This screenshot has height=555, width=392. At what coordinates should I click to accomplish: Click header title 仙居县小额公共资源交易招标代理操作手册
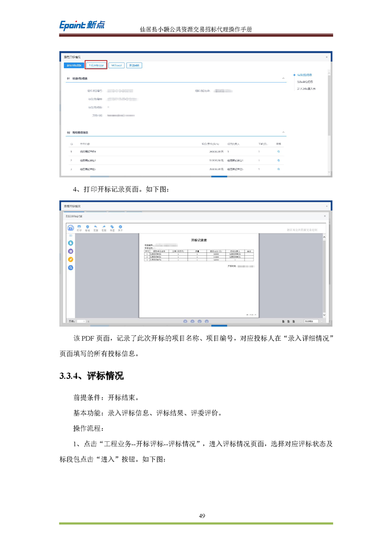coord(196,29)
